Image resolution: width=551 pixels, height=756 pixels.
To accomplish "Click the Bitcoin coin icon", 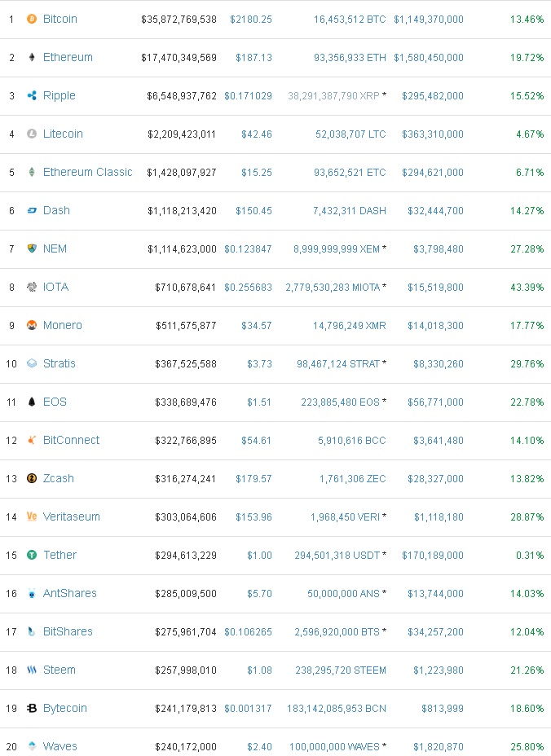I will [32, 19].
